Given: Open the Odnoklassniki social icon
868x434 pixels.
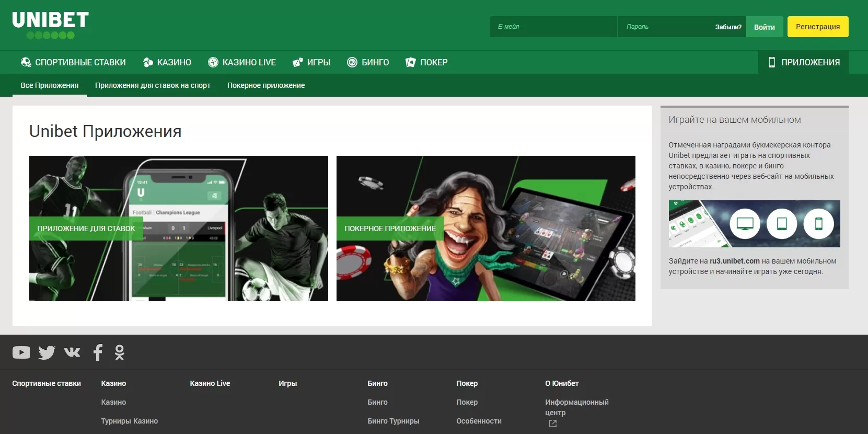Looking at the screenshot, I should pyautogui.click(x=120, y=352).
